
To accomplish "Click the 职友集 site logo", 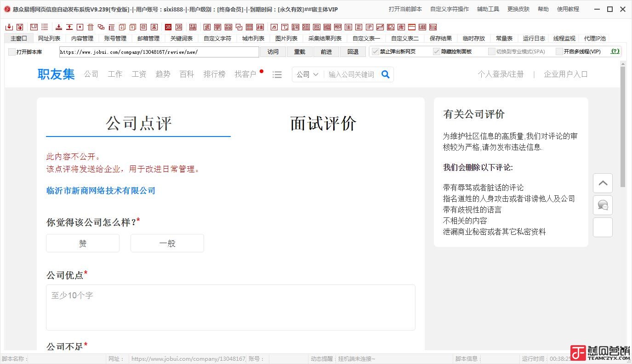I will point(56,74).
